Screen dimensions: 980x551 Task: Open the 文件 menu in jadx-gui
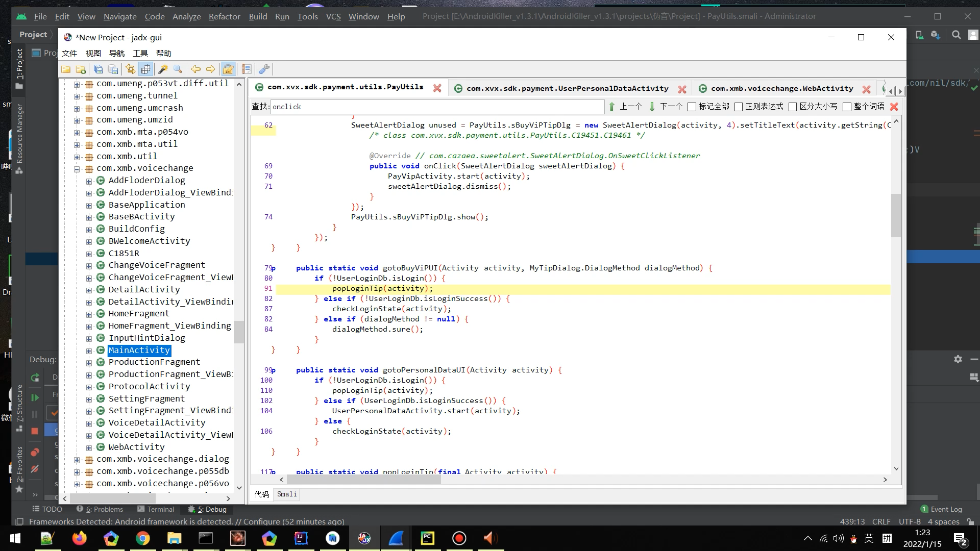click(69, 53)
